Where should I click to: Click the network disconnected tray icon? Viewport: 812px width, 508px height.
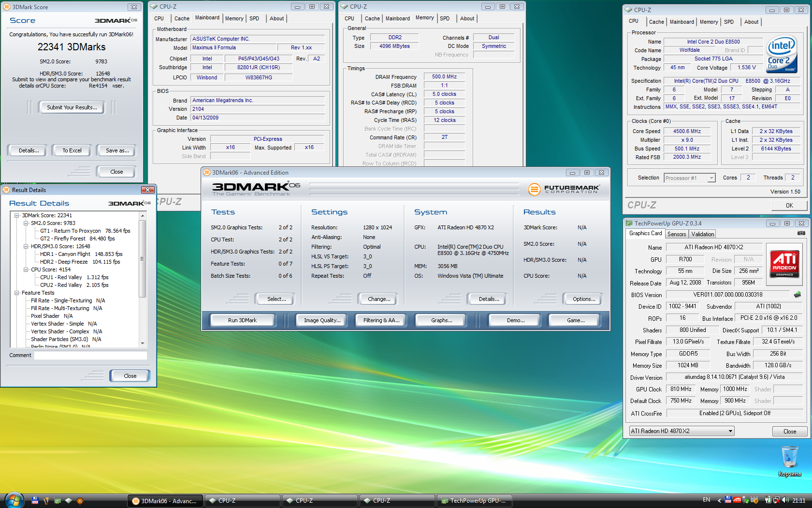[777, 500]
